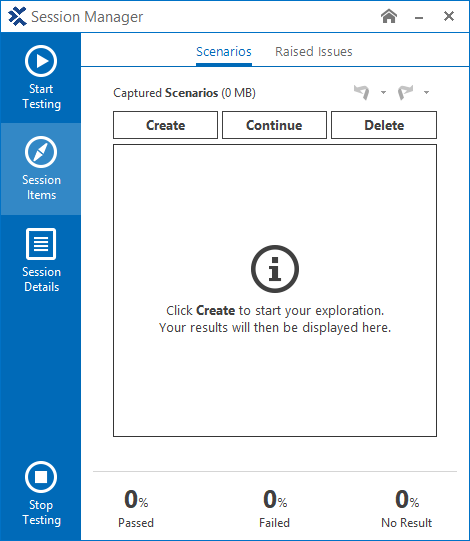The width and height of the screenshot is (470, 541).
Task: Click the 0% Failed statistic
Action: pyautogui.click(x=275, y=509)
